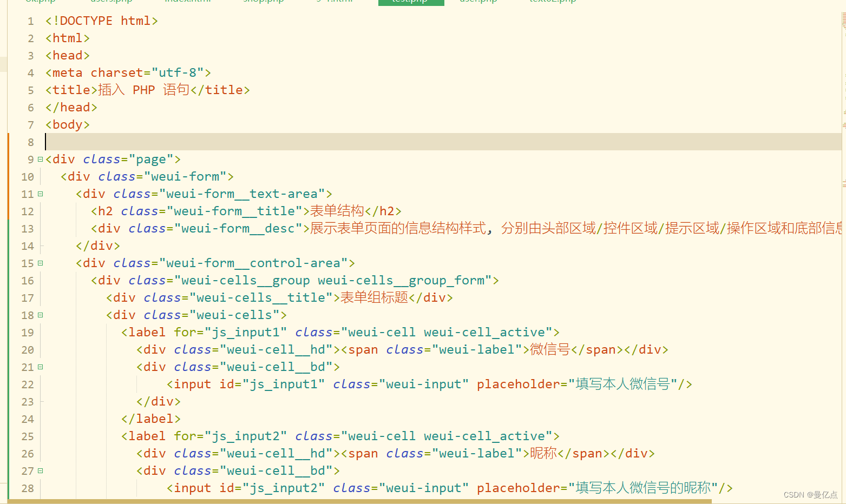This screenshot has height=504, width=846.
Task: Click the text 表单组标题
Action: [x=374, y=297]
